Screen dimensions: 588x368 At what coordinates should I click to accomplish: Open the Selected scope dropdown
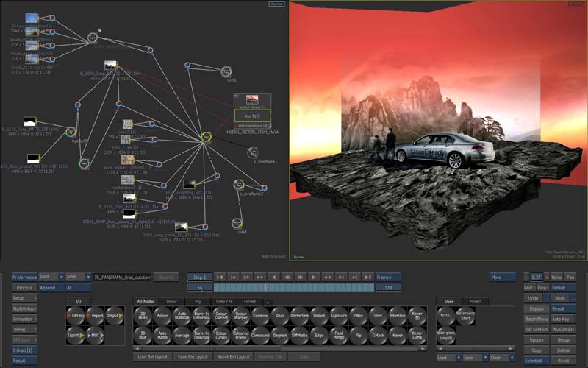pyautogui.click(x=537, y=361)
